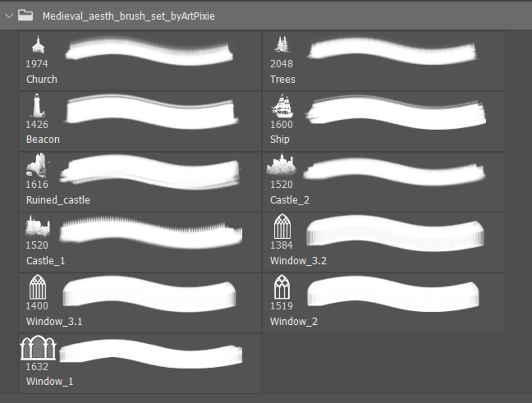The image size is (532, 403).
Task: Click the size value 1426
Action: [37, 124]
